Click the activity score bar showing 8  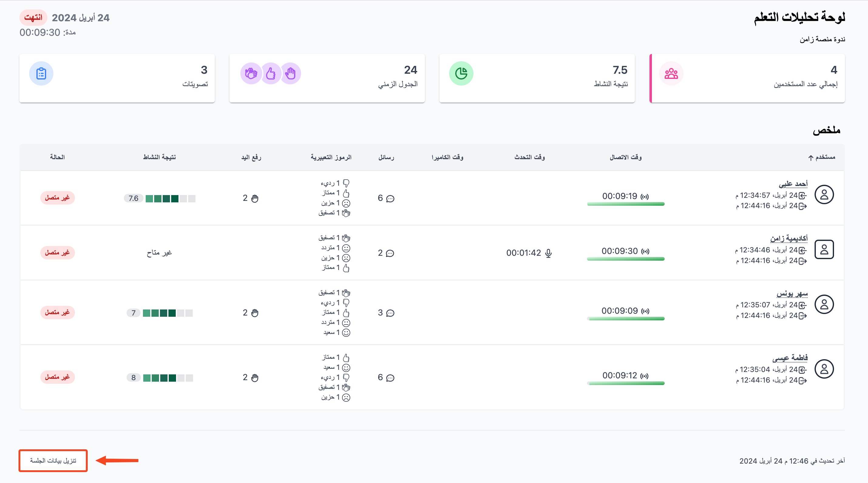click(x=168, y=378)
